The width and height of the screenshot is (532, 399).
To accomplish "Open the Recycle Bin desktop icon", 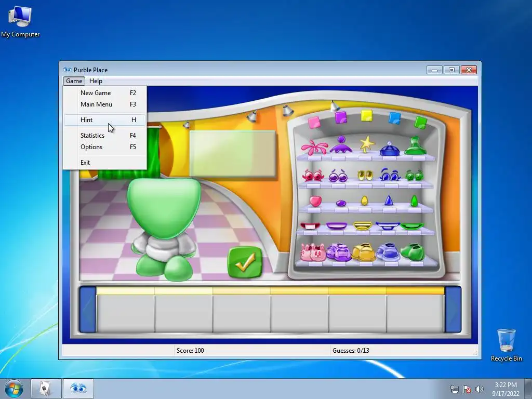I will click(506, 345).
